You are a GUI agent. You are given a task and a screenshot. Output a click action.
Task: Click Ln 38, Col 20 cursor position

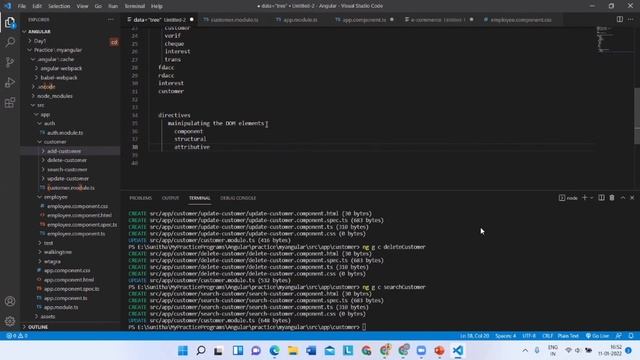pos(474,336)
